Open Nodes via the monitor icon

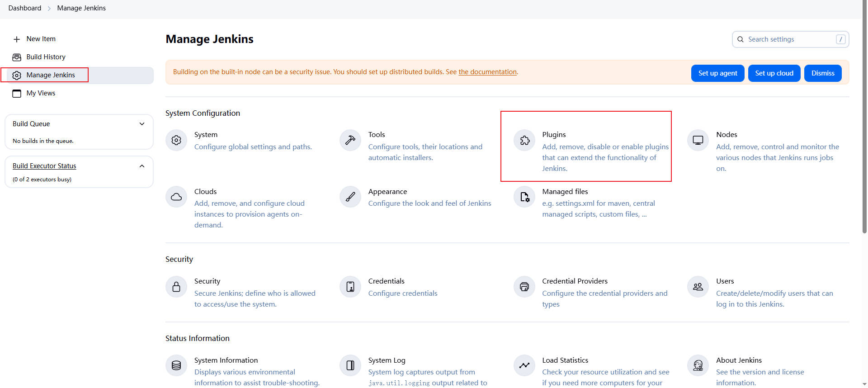[x=698, y=140]
